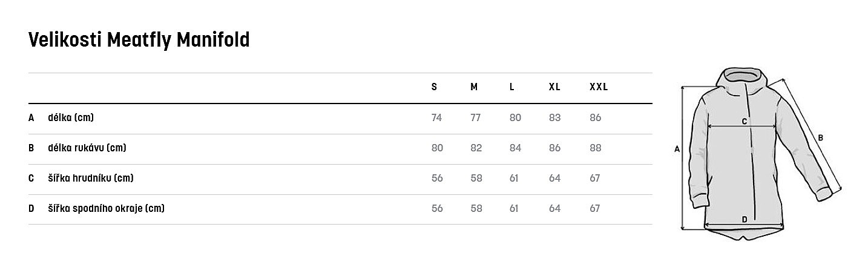Select the XXL size column header

pyautogui.click(x=598, y=87)
